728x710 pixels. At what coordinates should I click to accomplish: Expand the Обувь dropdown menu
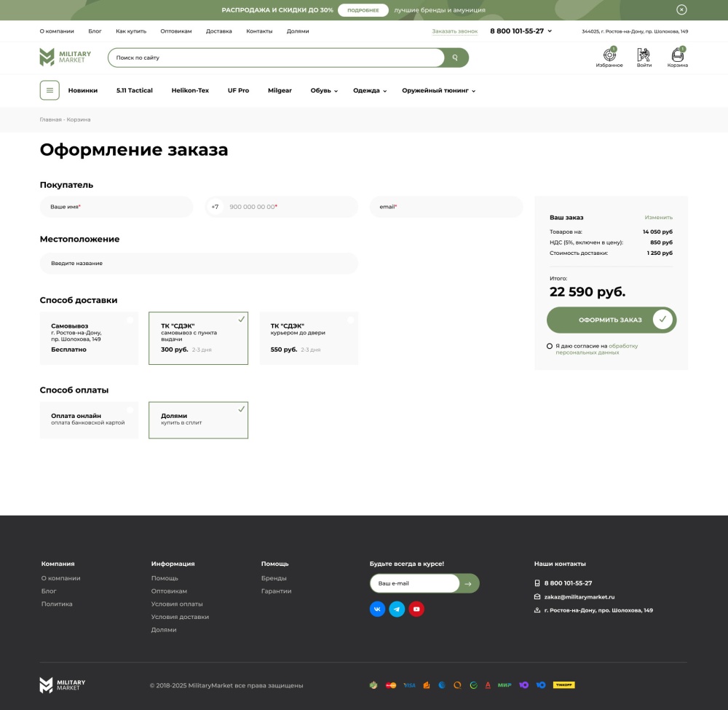click(324, 90)
